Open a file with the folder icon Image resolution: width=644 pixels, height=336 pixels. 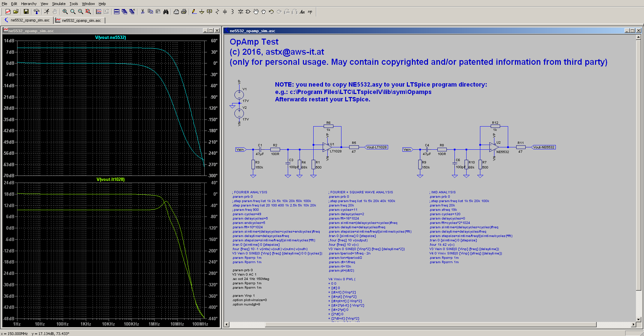click(16, 12)
